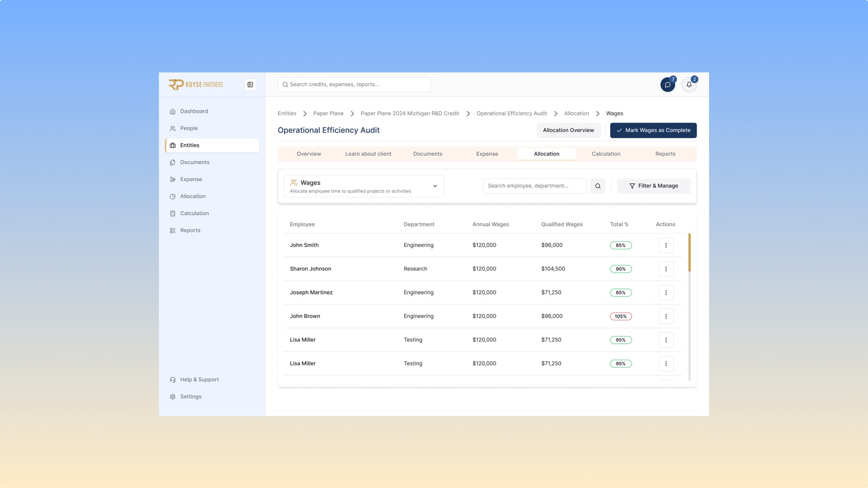Screen dimensions: 868x488
Task: Click $104,500 qualified wages value
Action: click(x=553, y=269)
